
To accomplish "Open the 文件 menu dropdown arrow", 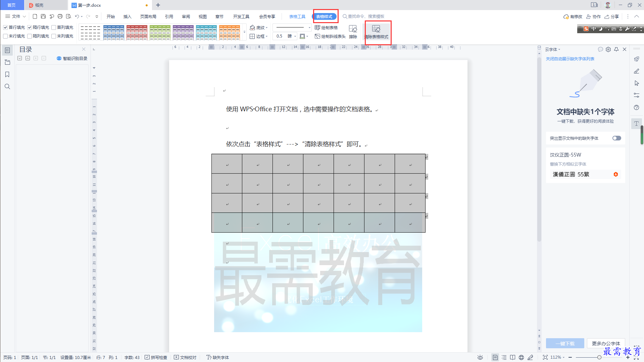I will point(24,16).
